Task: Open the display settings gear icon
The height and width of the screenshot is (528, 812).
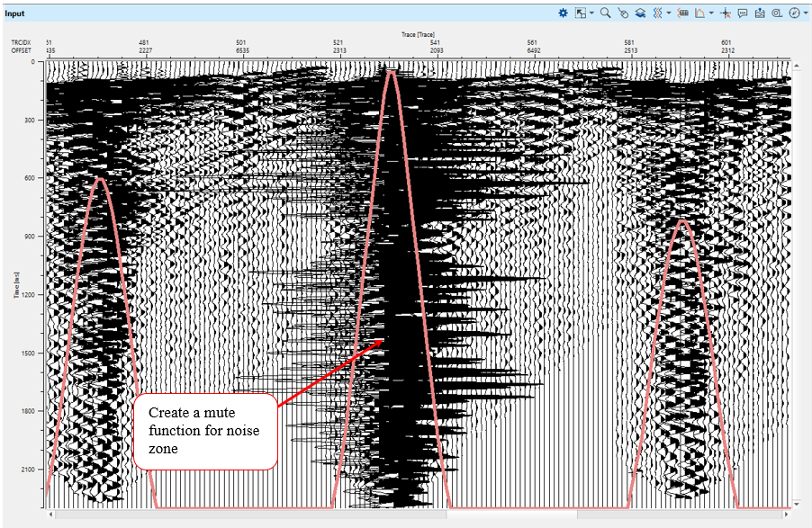Action: click(564, 13)
